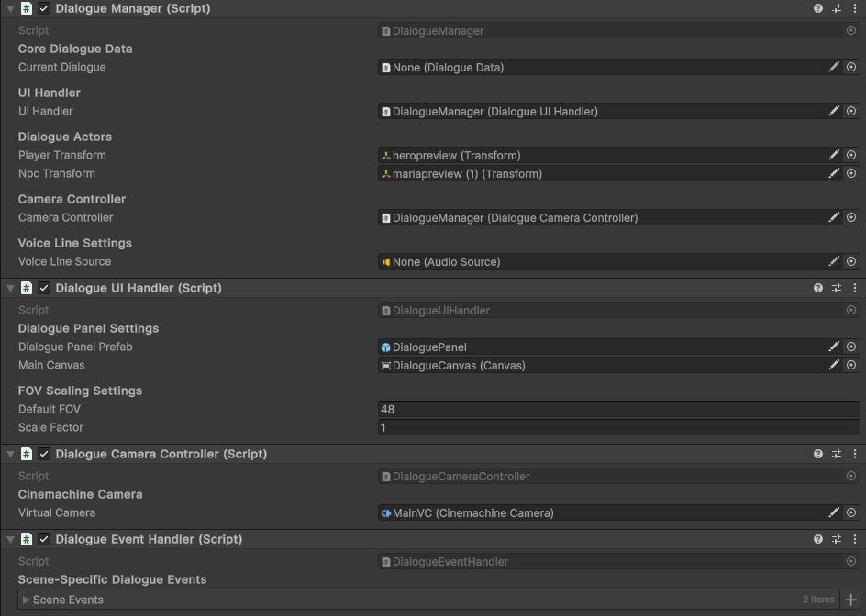
Task: Expand the Scene Events list
Action: click(26, 599)
